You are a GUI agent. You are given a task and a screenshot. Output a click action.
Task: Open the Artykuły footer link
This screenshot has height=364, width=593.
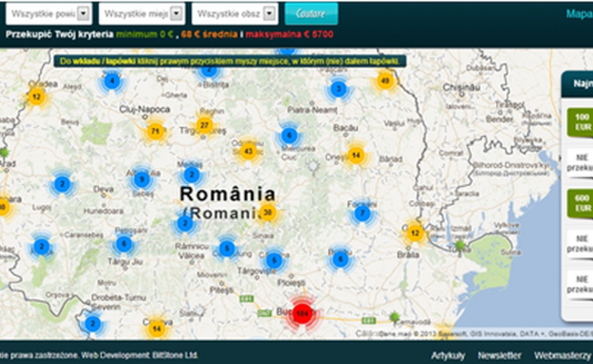448,356
